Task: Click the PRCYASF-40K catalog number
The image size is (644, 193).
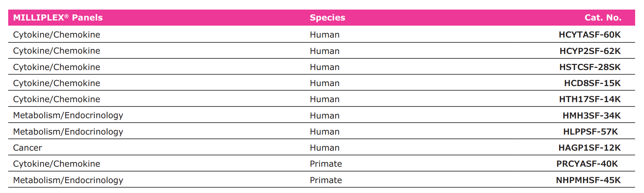Action: [x=587, y=164]
